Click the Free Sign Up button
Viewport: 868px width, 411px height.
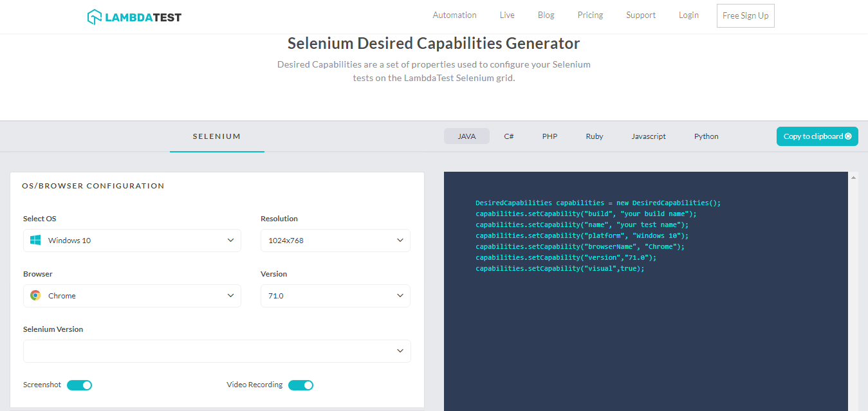click(745, 15)
